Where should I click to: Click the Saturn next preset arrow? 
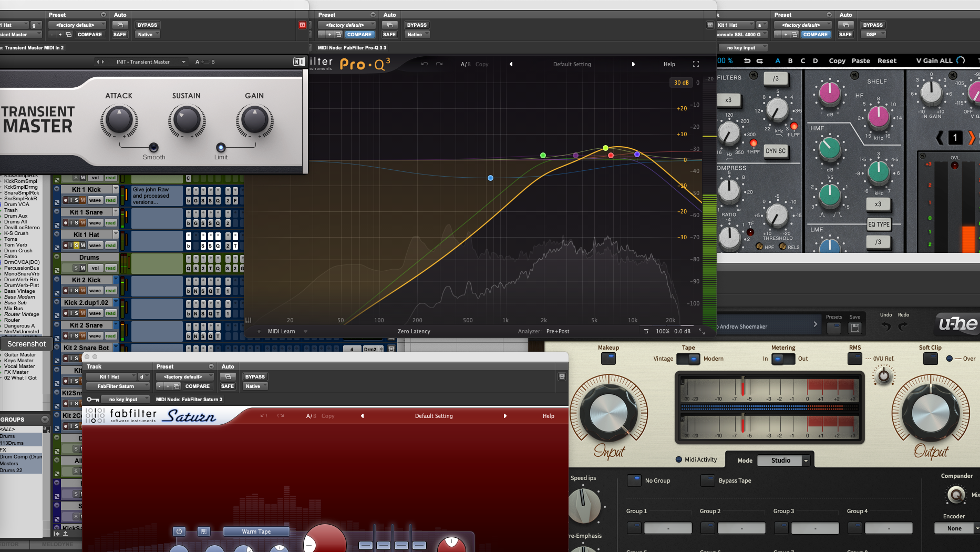(x=505, y=416)
